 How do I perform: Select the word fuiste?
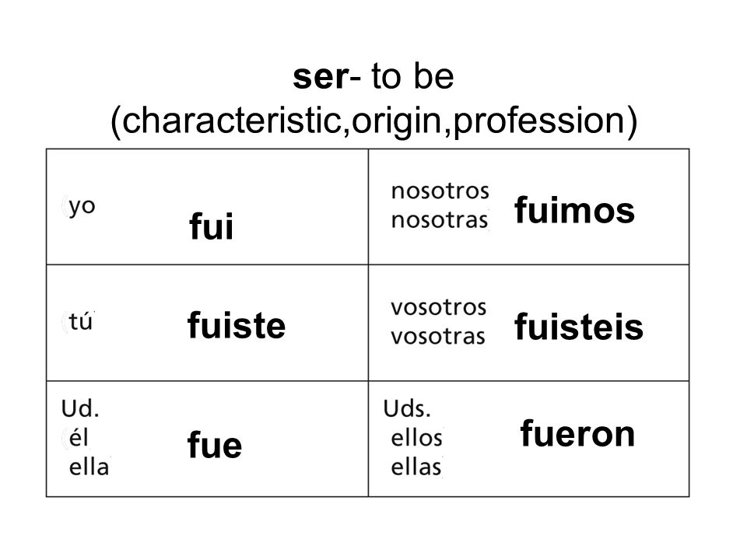237,325
